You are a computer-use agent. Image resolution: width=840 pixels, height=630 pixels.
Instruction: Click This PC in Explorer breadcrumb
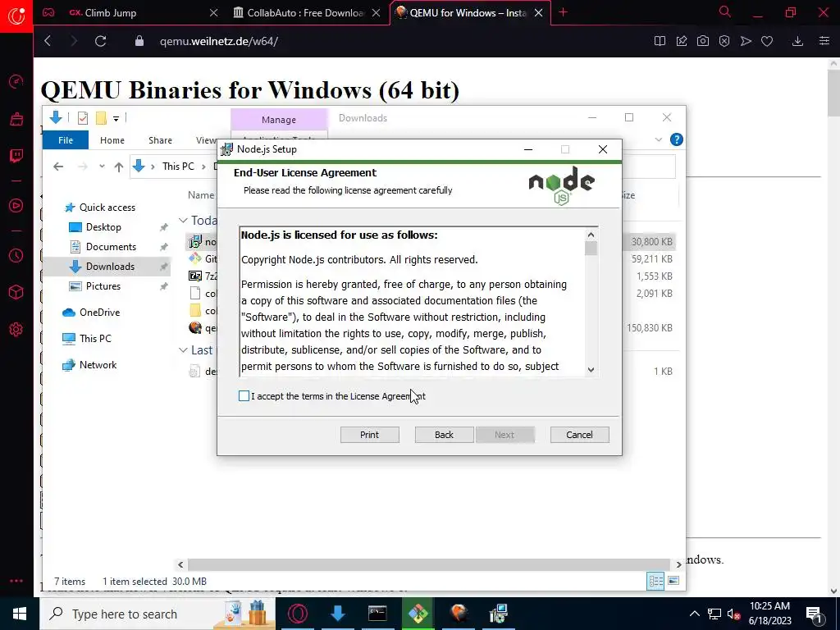(178, 167)
